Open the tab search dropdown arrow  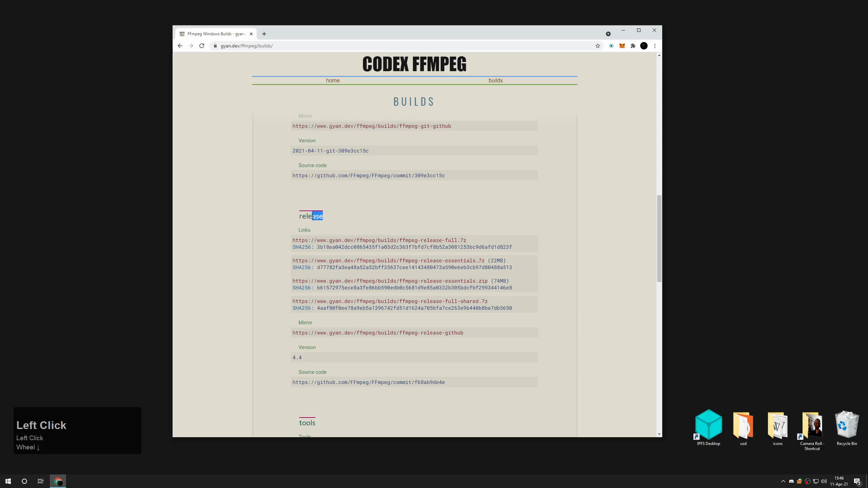(608, 34)
